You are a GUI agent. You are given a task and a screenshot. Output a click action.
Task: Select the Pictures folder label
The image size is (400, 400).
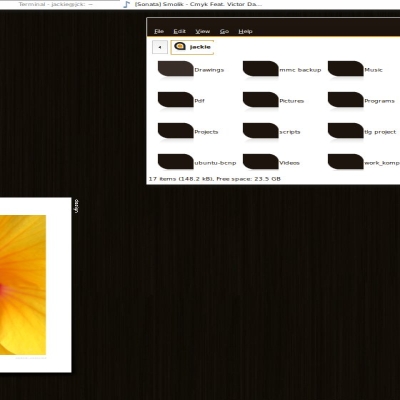coord(291,101)
